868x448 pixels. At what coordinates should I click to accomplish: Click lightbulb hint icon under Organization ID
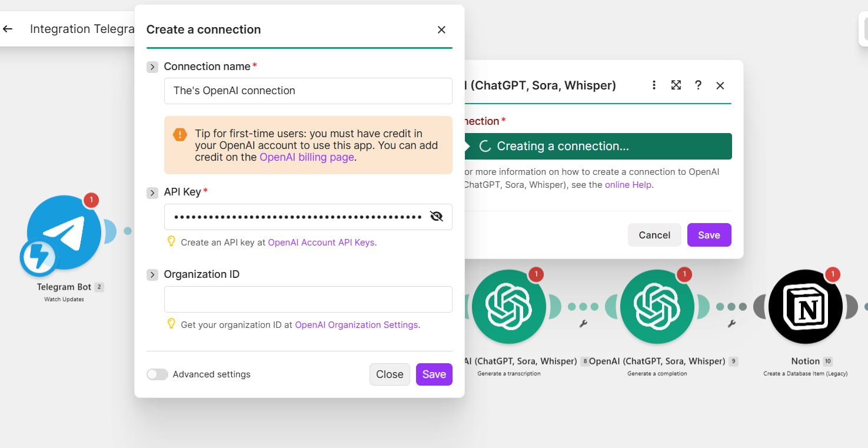coord(171,324)
